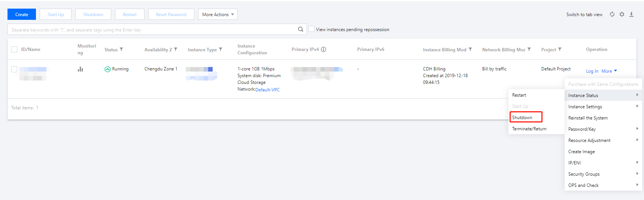Filter by Instance Type funnel icon
The image size is (644, 200).
(221, 49)
